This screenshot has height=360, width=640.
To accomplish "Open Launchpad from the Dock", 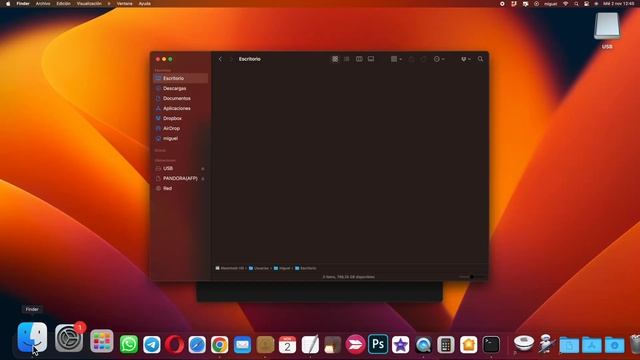I will coord(102,341).
